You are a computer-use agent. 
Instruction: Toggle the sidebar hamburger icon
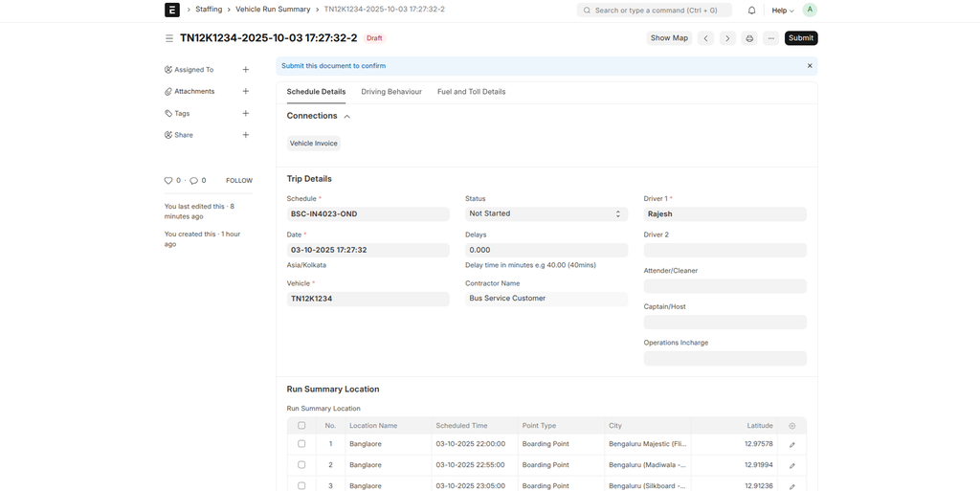169,38
